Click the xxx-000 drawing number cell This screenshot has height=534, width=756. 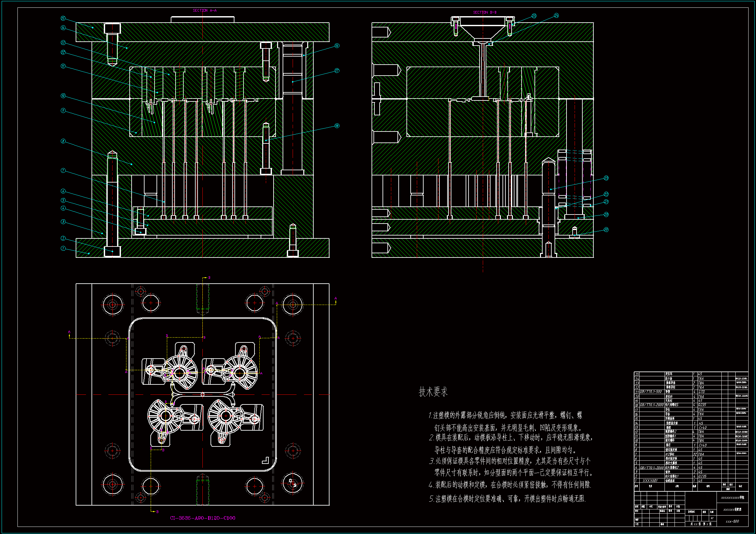[x=732, y=521]
